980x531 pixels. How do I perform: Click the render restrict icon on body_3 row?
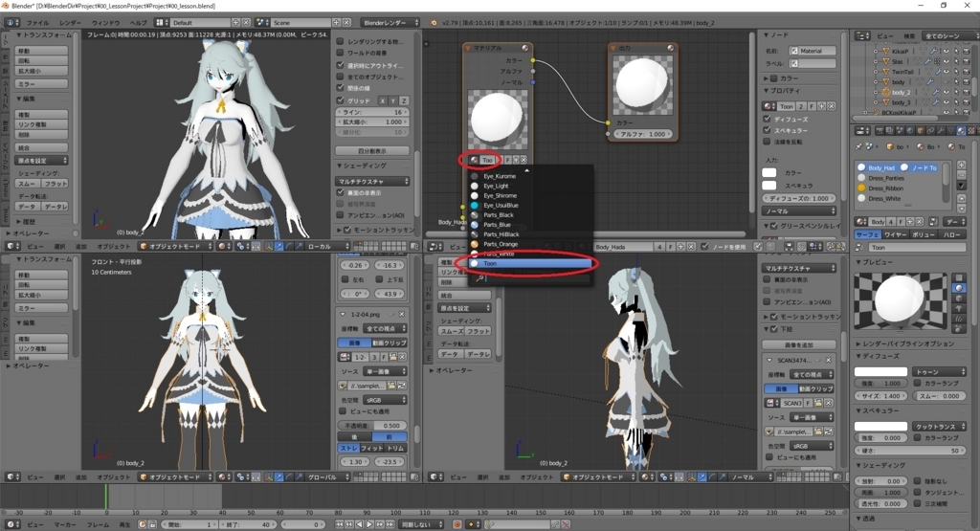[x=967, y=102]
